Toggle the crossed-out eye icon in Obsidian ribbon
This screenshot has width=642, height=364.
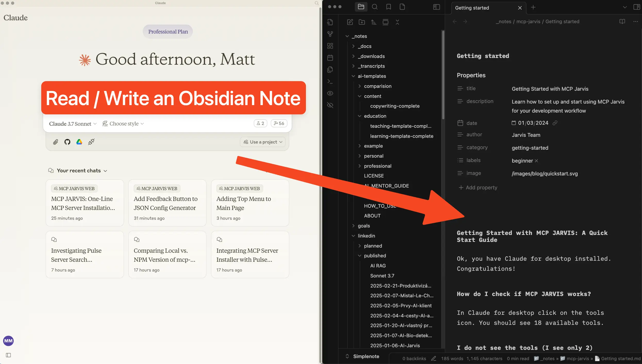pos(330,105)
